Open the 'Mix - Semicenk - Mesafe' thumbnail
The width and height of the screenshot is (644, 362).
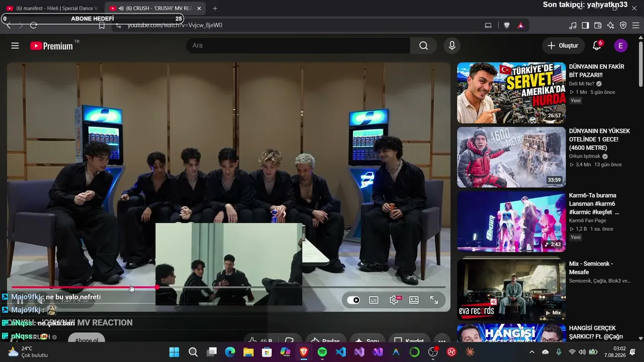pyautogui.click(x=511, y=290)
